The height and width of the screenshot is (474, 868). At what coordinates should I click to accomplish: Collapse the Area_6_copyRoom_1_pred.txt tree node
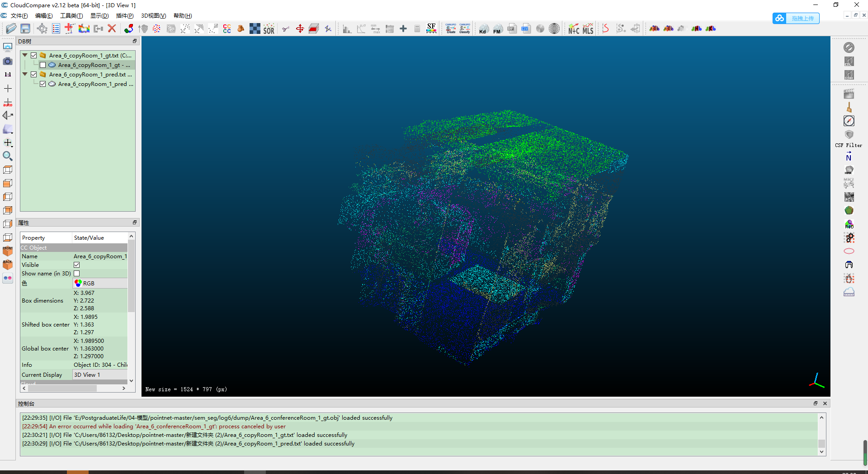click(x=25, y=74)
